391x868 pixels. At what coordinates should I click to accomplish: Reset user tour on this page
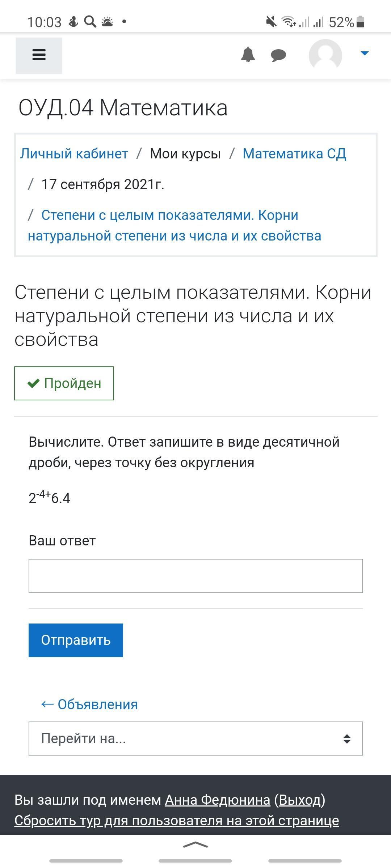[177, 821]
